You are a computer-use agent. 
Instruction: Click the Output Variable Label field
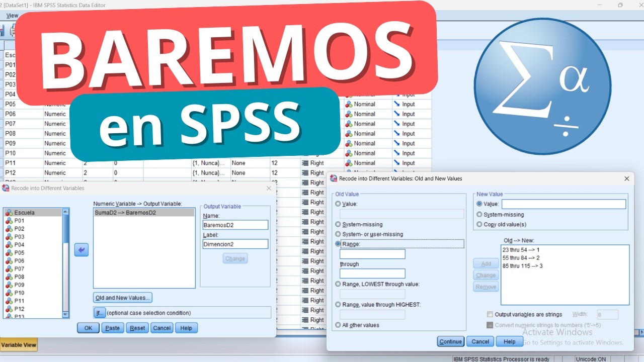click(235, 244)
